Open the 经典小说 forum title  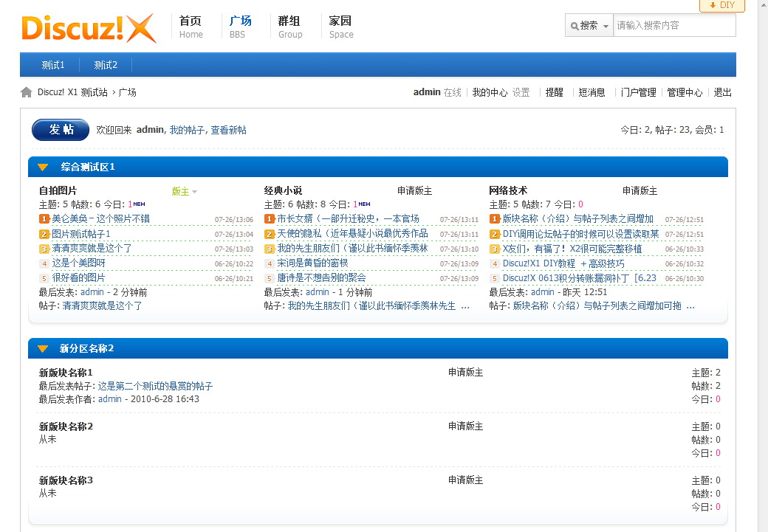tap(283, 190)
